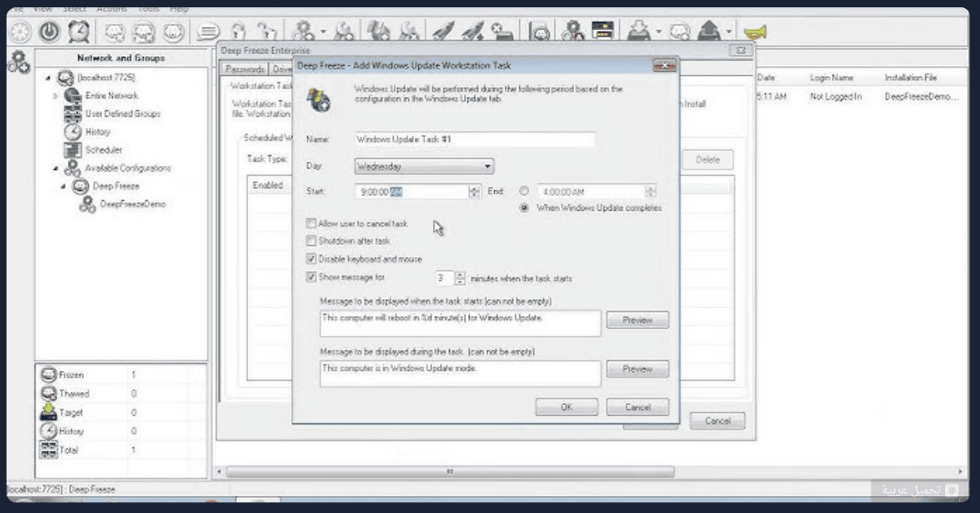Click the task start message text box
The width and height of the screenshot is (980, 513).
(x=461, y=323)
